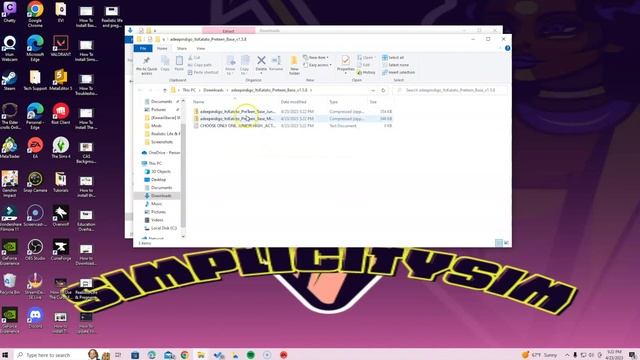This screenshot has width=640, height=360.
Task: Select the Steam desktop icon
Action: click(9, 81)
